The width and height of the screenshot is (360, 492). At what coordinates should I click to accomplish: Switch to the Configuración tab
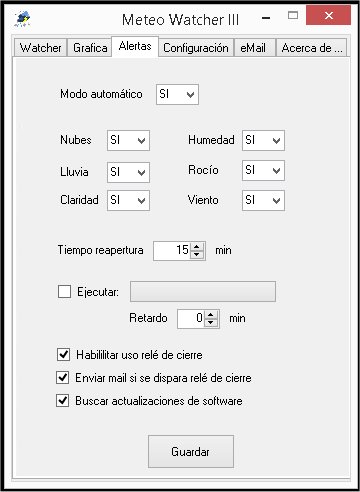(x=196, y=48)
